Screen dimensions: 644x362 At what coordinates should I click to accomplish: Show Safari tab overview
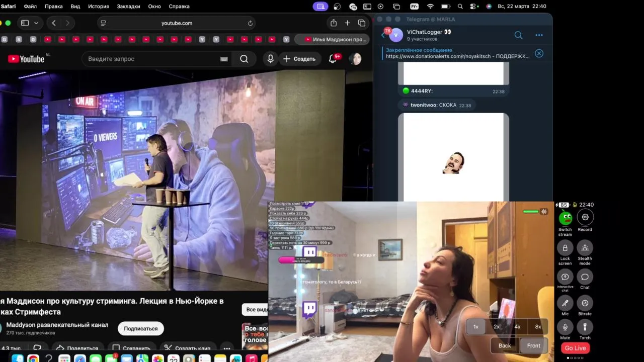(362, 23)
